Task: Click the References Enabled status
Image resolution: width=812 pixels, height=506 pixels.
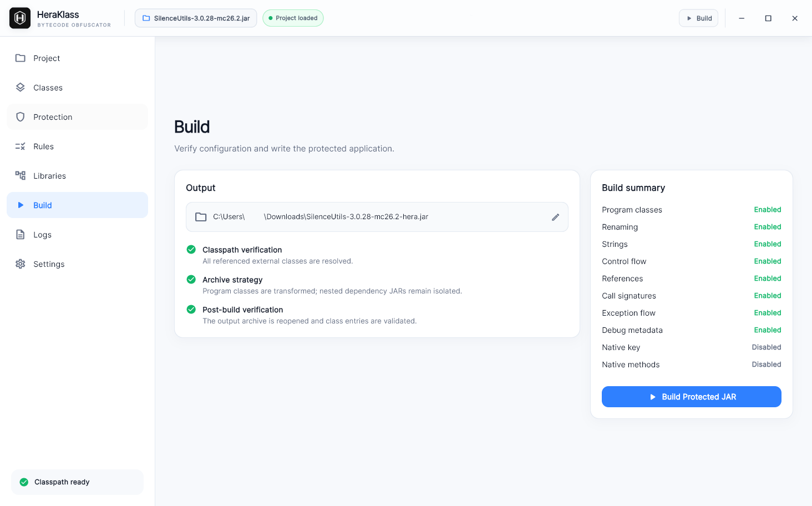Action: [x=768, y=279]
